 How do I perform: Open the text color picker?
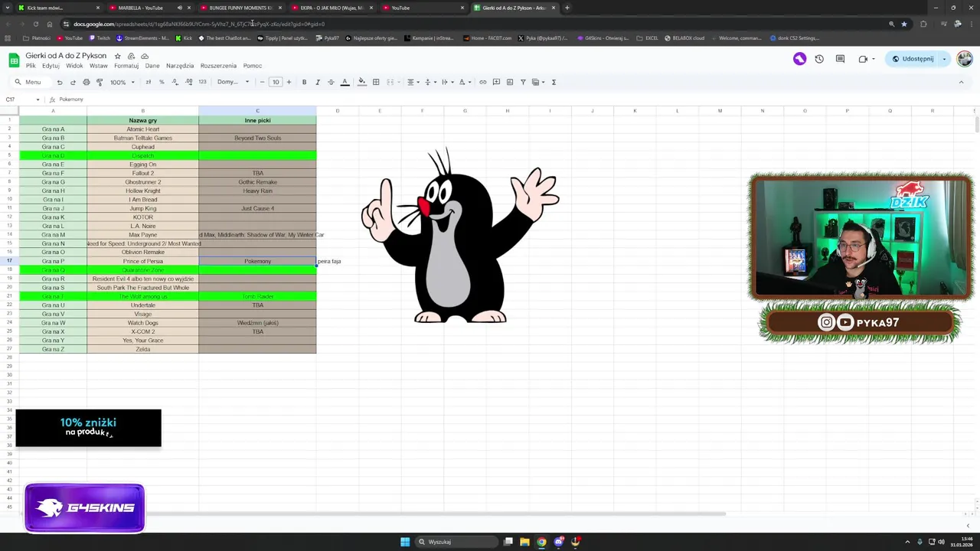pyautogui.click(x=345, y=82)
